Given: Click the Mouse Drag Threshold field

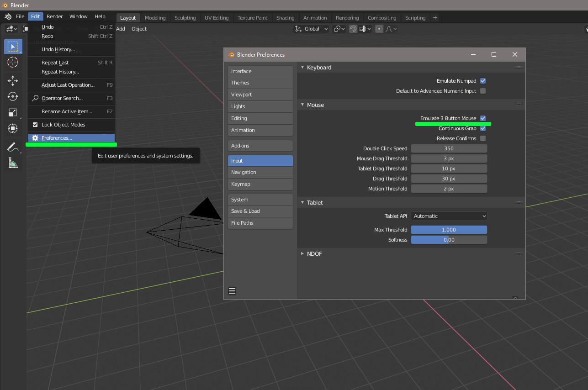Looking at the screenshot, I should pyautogui.click(x=449, y=158).
